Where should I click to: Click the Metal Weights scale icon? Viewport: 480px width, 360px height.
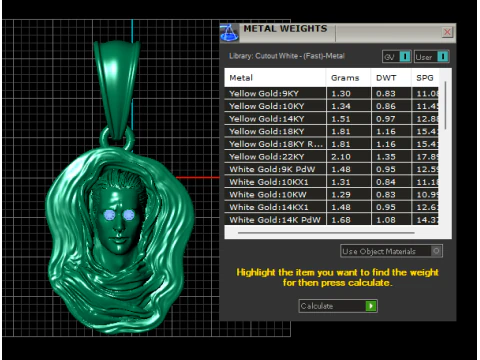click(x=229, y=33)
